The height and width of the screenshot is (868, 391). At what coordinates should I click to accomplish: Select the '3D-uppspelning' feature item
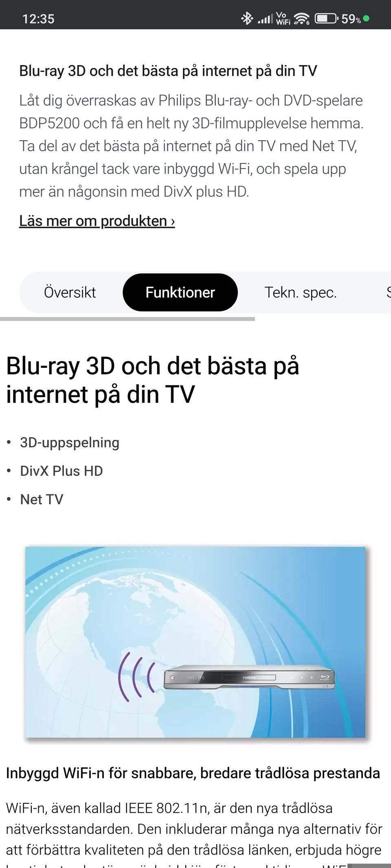point(70,442)
